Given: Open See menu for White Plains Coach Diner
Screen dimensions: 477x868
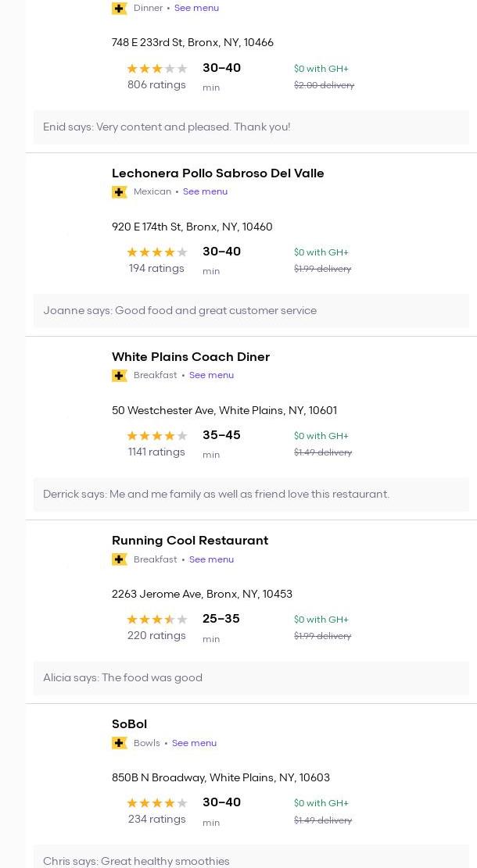Looking at the screenshot, I should tap(211, 375).
